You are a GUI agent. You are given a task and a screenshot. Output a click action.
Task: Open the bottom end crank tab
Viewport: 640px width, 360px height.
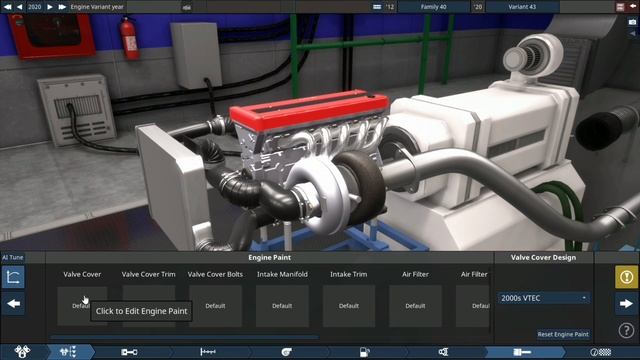coord(129,352)
